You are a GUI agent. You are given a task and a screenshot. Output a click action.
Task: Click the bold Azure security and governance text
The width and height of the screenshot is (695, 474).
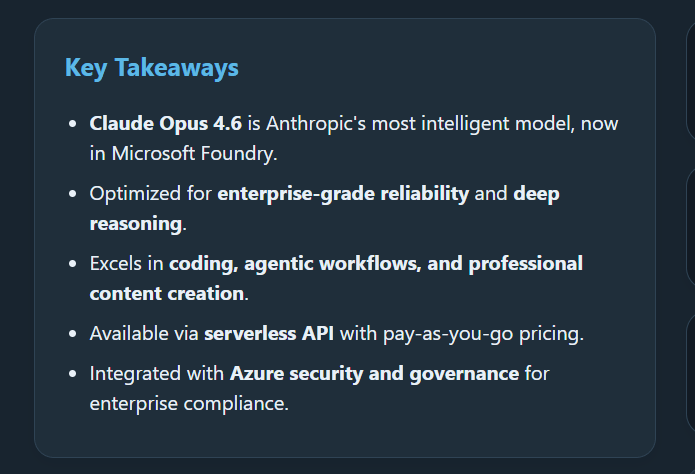click(374, 374)
